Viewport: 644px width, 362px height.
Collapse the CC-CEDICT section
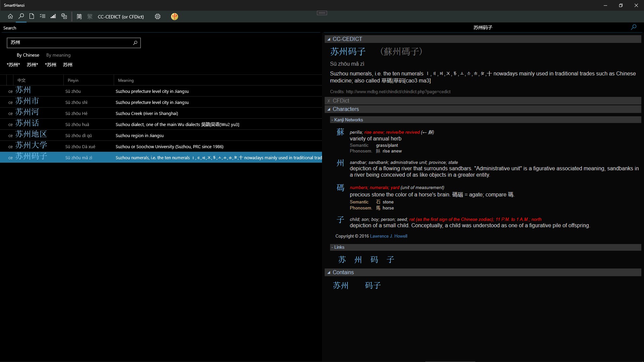coord(329,39)
